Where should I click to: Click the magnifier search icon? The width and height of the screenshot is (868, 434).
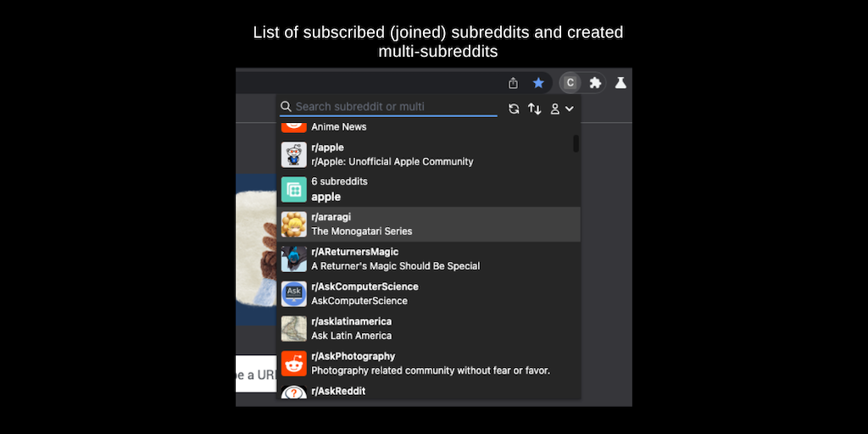coord(286,106)
